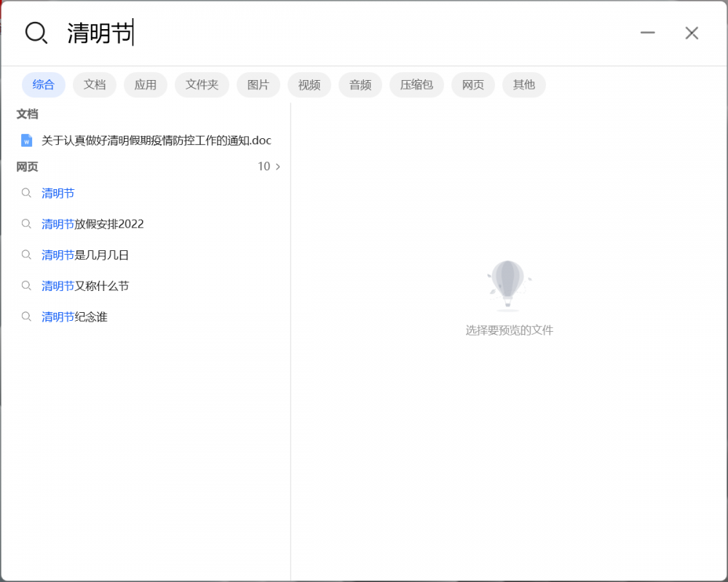Minimize the search window

648,33
